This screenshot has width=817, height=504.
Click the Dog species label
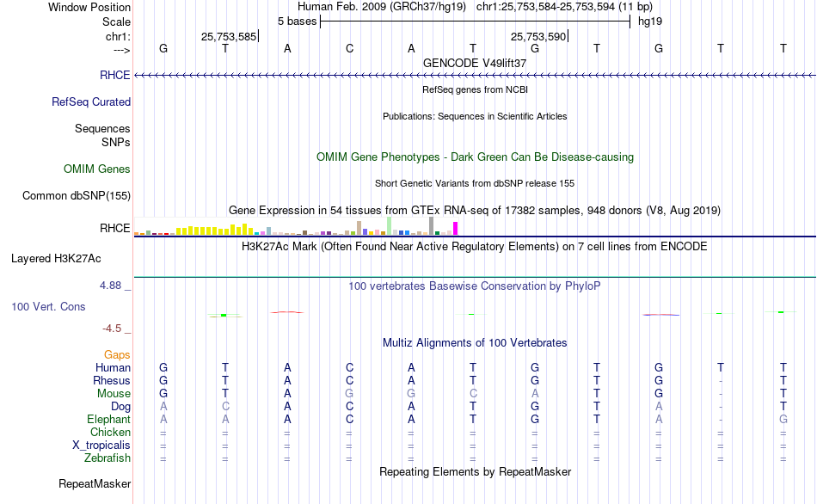coord(120,407)
